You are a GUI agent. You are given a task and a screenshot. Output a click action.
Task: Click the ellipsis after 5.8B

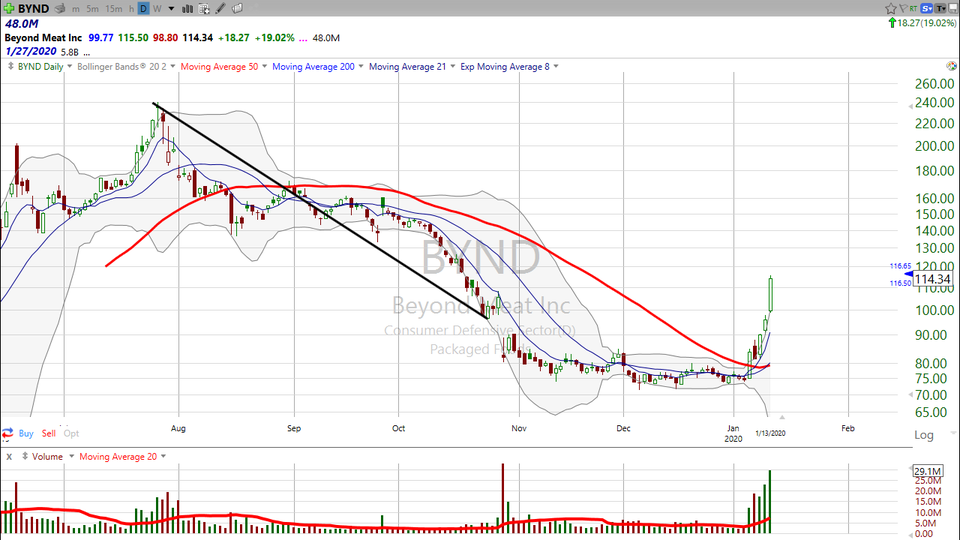coord(87,54)
